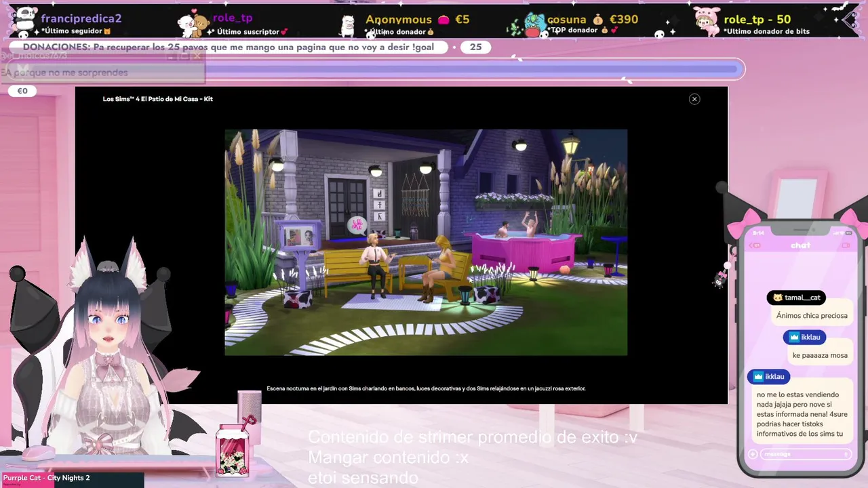Image resolution: width=868 pixels, height=488 pixels.
Task: Click the 'ke paaaaza mosa' chat message
Action: click(x=820, y=355)
